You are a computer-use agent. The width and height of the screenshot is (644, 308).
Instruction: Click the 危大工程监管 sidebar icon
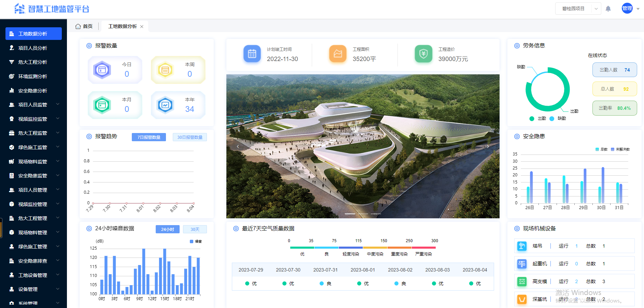coord(12,133)
